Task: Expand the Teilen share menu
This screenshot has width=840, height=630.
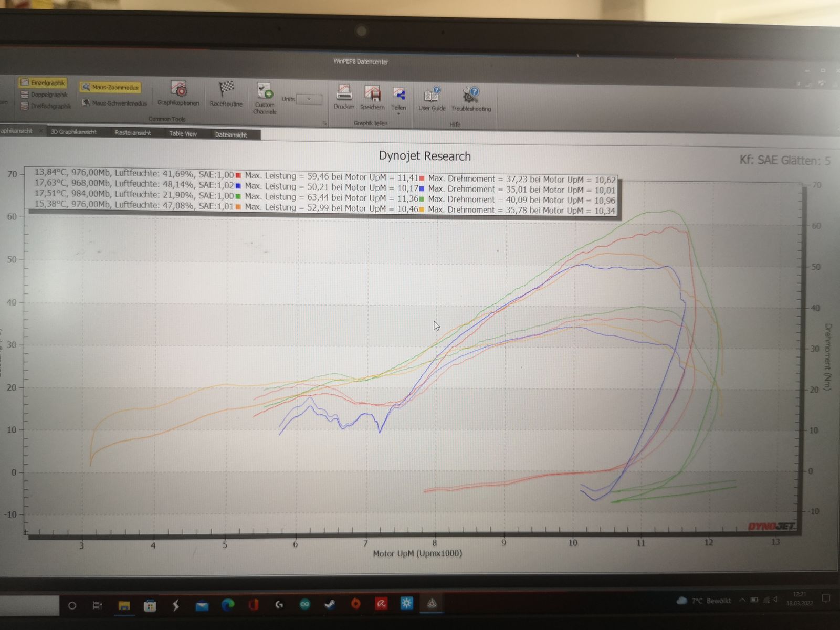Action: pos(398,99)
